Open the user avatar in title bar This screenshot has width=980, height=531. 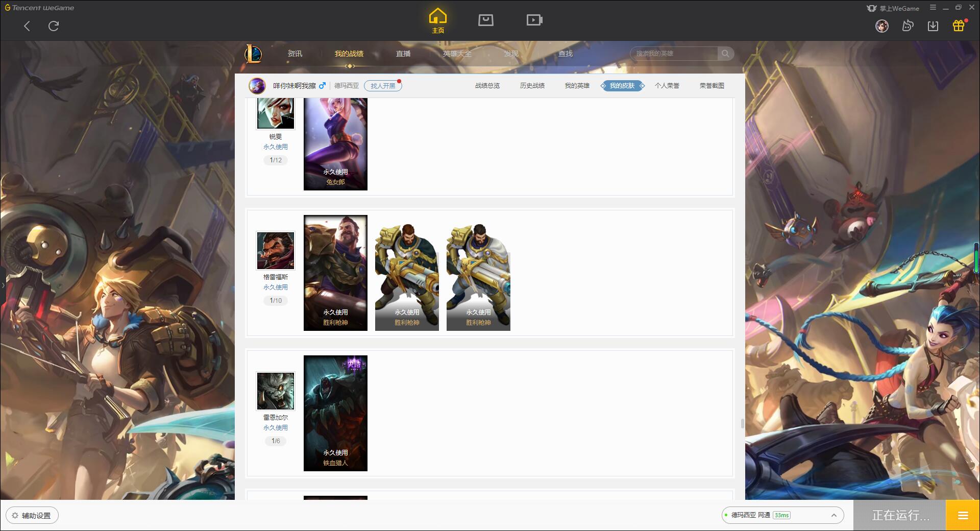click(882, 26)
